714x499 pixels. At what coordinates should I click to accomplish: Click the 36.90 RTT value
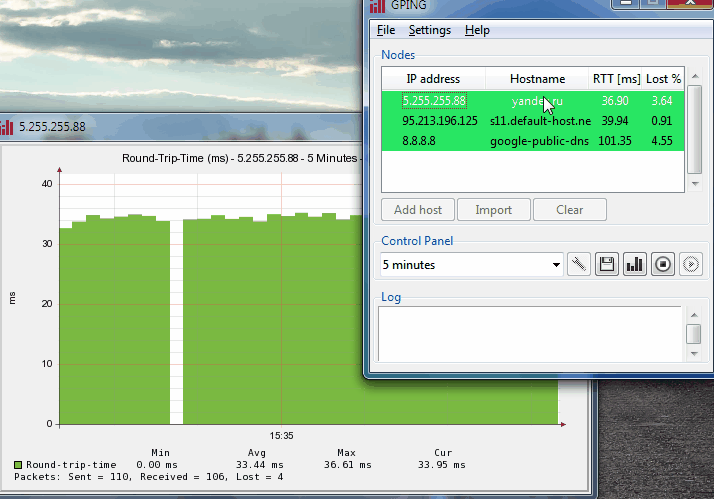pos(615,101)
